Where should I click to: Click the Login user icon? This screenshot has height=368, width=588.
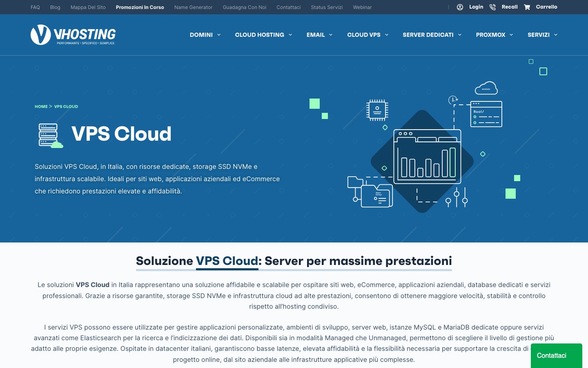(x=460, y=7)
